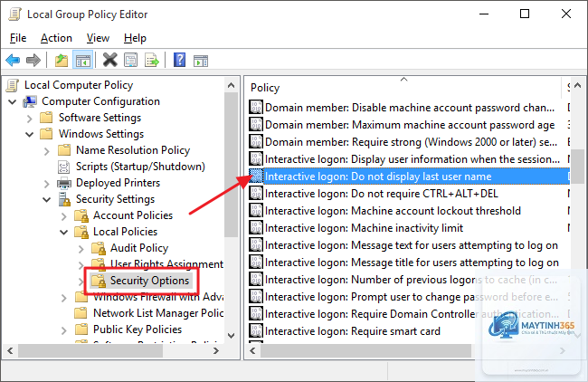Image resolution: width=588 pixels, height=382 pixels.
Task: Expand the Name Resolution Policy node
Action: 46,151
